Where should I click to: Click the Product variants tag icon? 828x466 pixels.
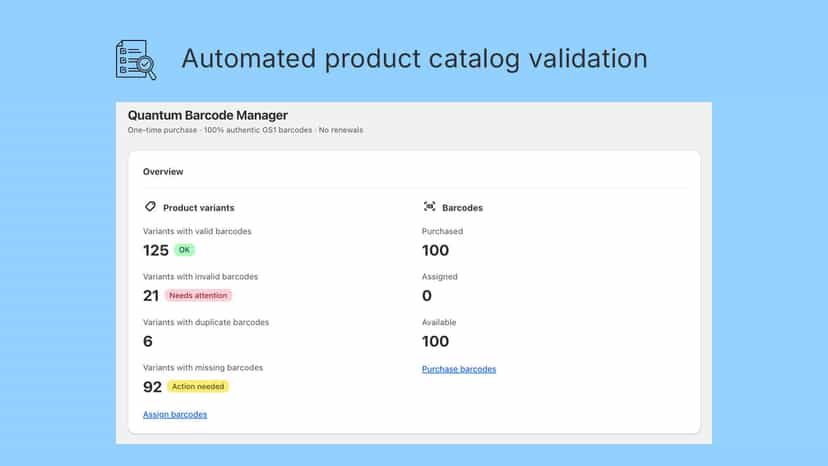[x=150, y=207]
